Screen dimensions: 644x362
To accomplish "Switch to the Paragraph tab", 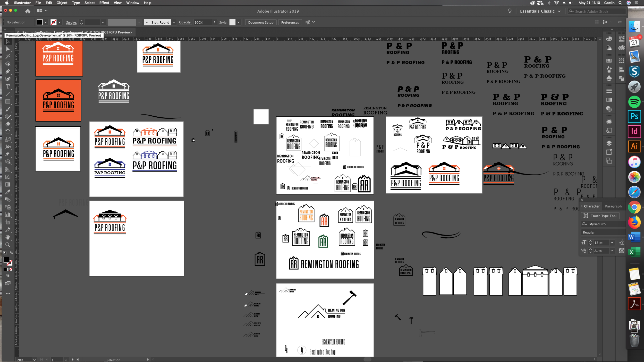I will pos(613,206).
